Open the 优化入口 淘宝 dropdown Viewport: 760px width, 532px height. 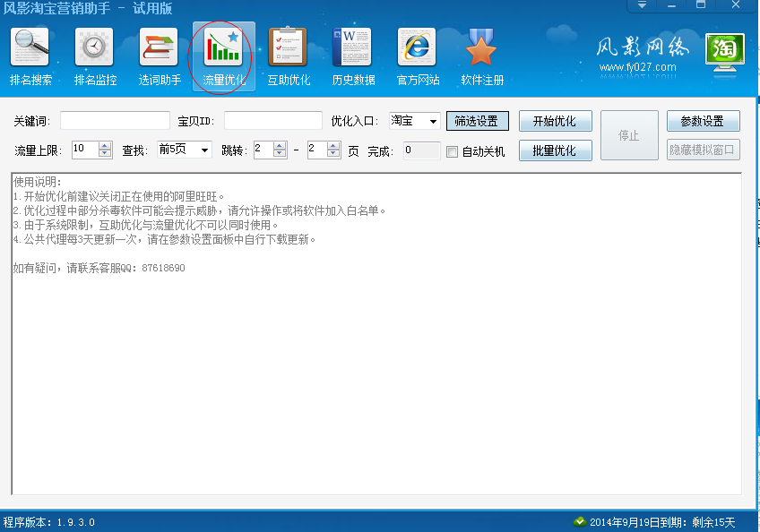coord(414,121)
